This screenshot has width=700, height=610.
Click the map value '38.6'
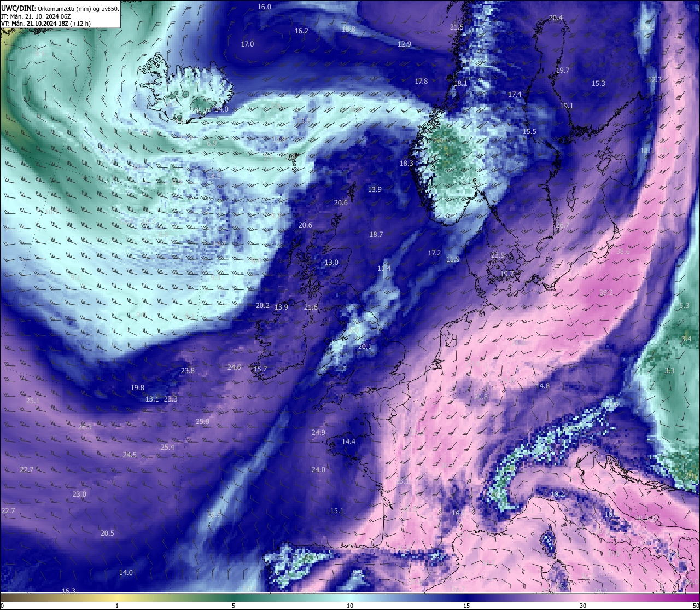(x=623, y=251)
